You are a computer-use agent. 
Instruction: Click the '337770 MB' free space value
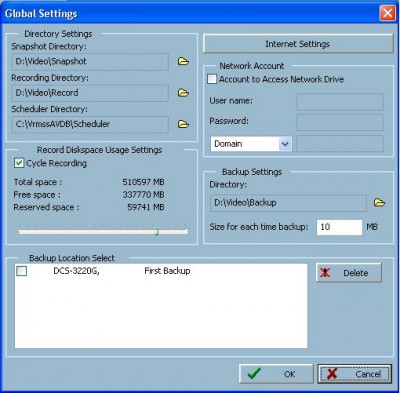click(x=143, y=195)
